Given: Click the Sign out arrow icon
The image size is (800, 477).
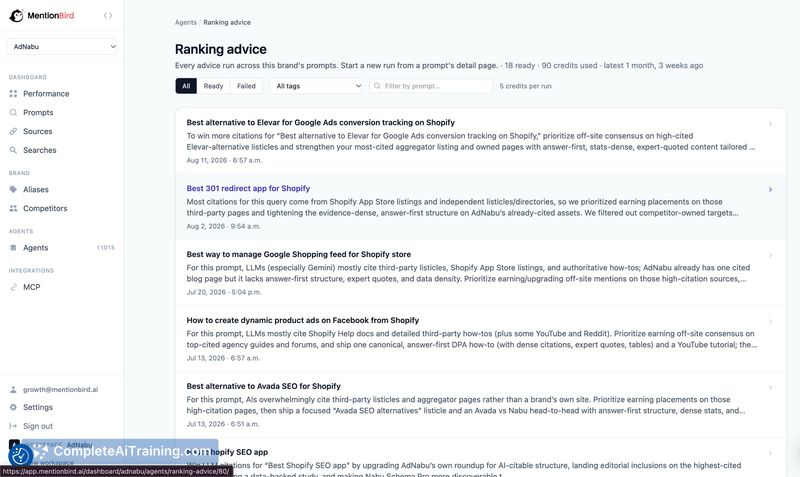Looking at the screenshot, I should click(x=13, y=426).
